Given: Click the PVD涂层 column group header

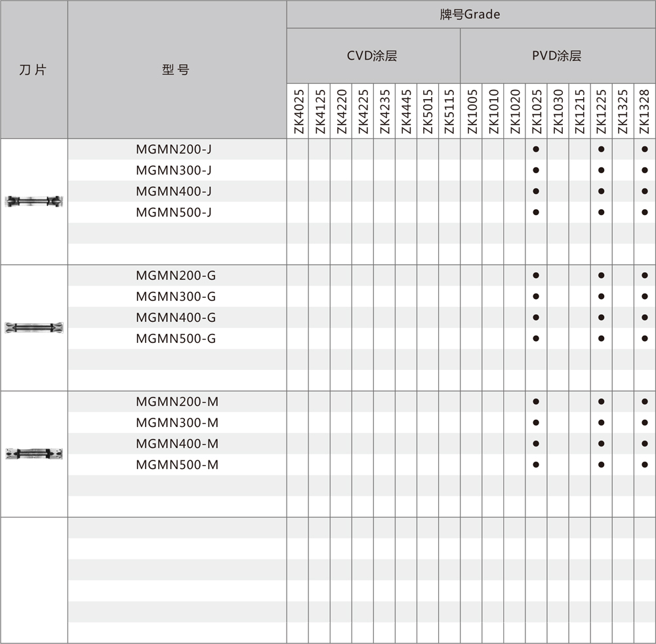Looking at the screenshot, I should (x=557, y=56).
